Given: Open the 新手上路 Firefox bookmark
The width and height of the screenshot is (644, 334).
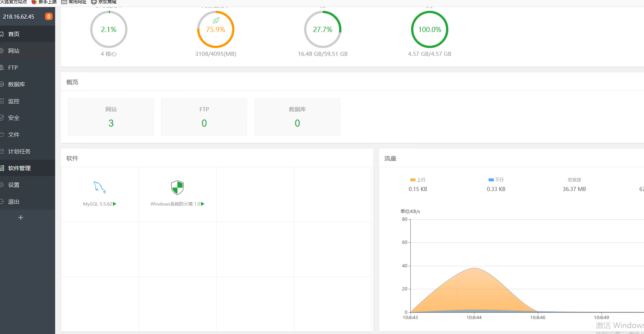Looking at the screenshot, I should tap(44, 2).
